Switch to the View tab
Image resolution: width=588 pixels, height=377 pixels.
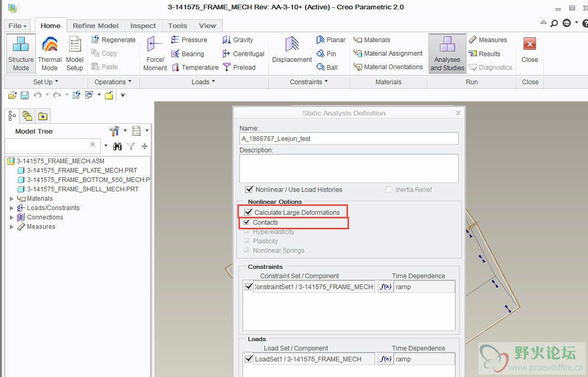(x=208, y=25)
